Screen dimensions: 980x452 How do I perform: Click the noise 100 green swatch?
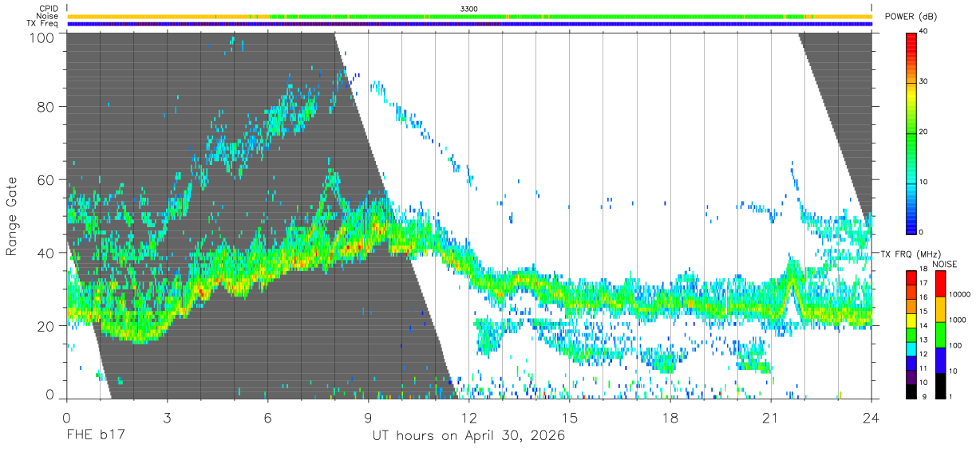(939, 334)
